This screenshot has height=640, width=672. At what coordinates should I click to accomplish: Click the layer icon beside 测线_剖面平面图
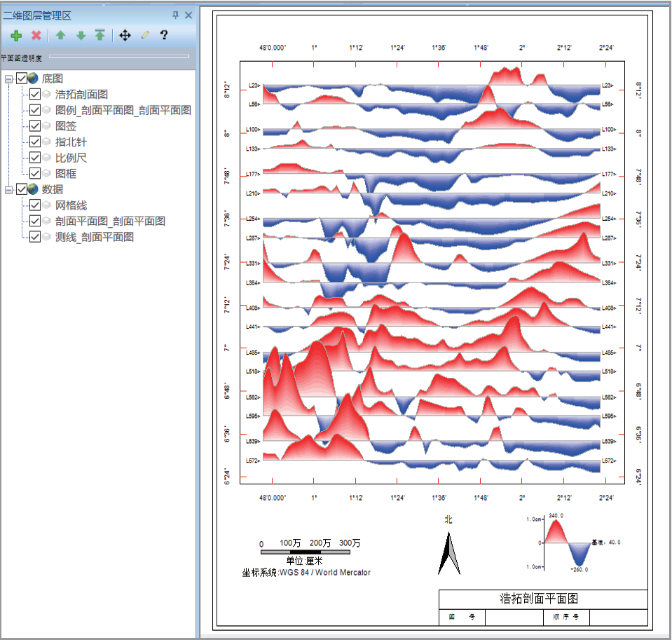[47, 237]
